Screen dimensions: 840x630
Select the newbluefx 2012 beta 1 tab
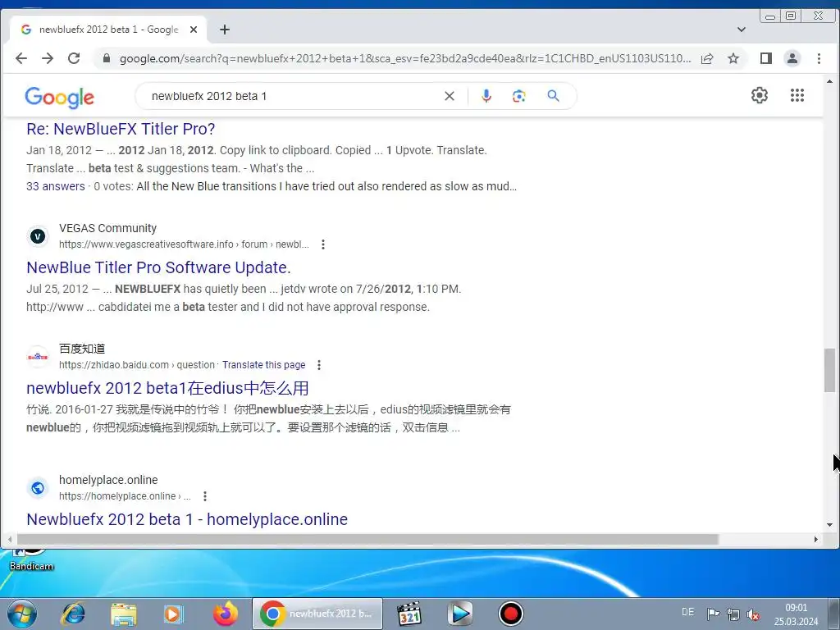(107, 30)
